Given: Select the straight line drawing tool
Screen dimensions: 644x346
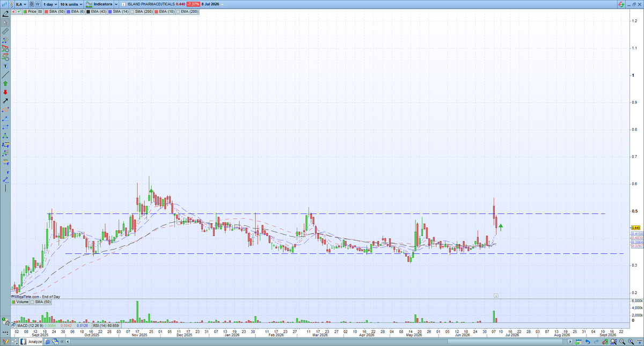Looking at the screenshot, I should (5, 75).
